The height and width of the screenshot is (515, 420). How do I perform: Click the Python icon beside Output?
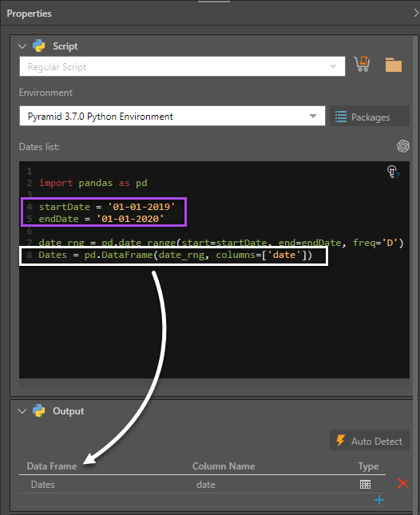tap(39, 411)
